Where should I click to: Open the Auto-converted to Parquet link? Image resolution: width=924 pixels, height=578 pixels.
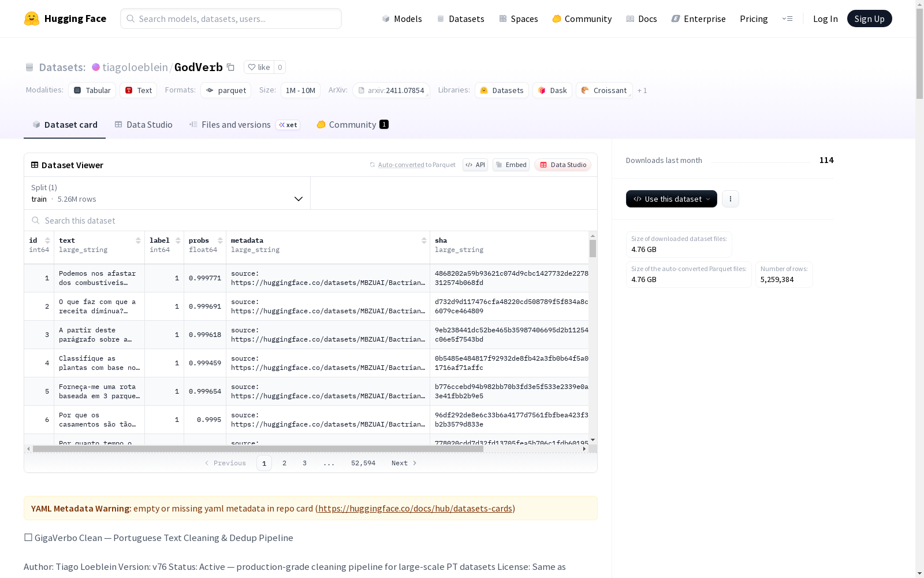[416, 165]
